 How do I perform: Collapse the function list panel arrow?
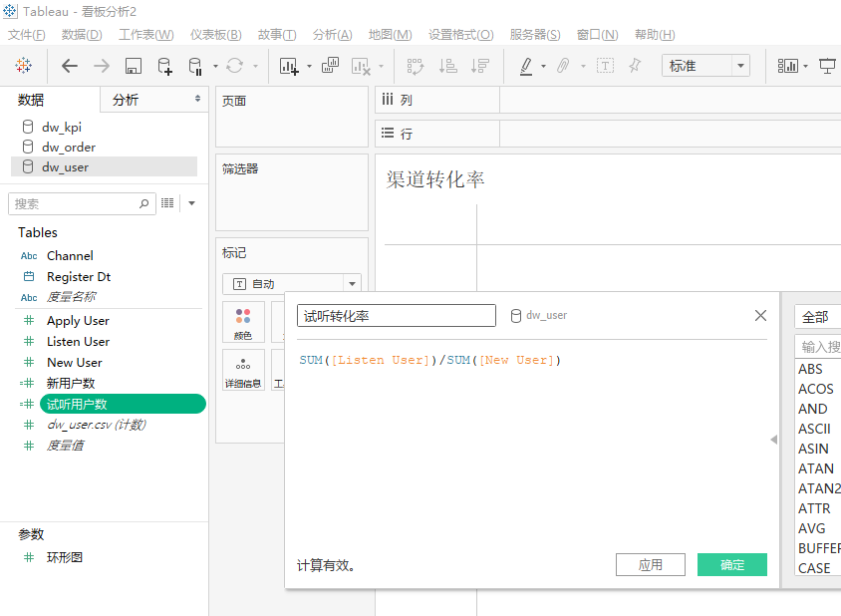tap(774, 440)
